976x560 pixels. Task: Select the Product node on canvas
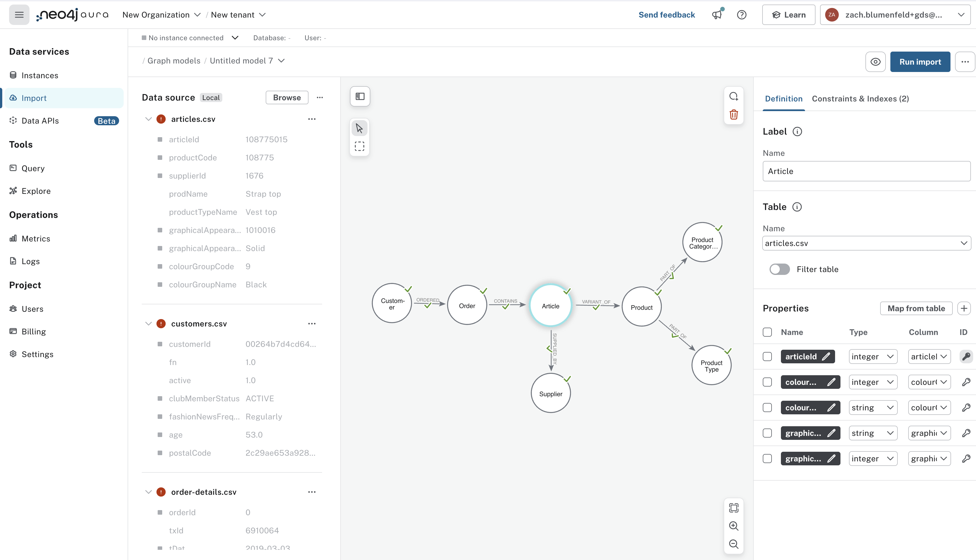[x=641, y=307]
